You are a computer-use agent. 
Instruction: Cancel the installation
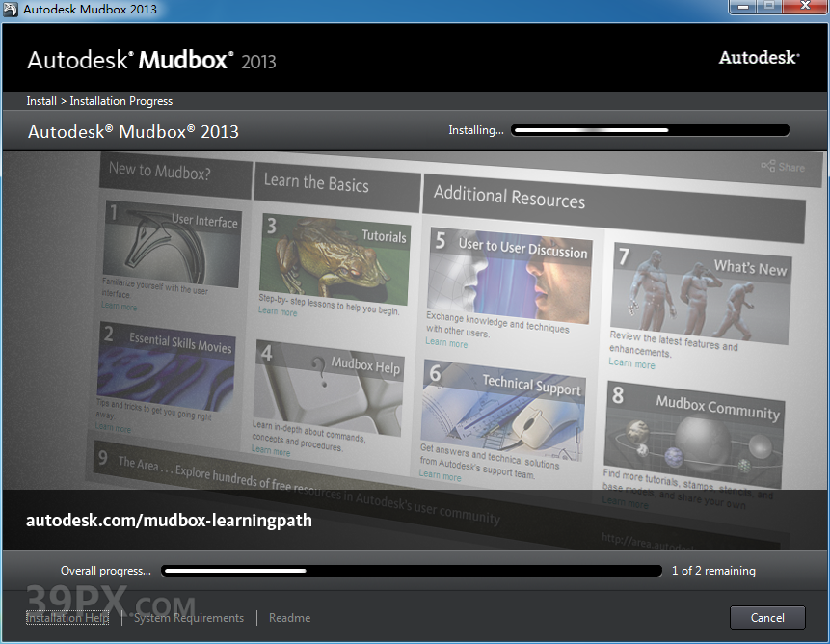(x=766, y=617)
